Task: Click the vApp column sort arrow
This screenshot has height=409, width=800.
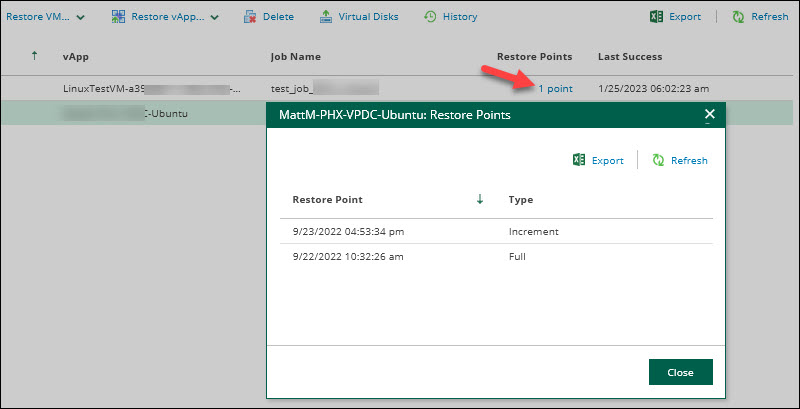Action: coord(34,56)
